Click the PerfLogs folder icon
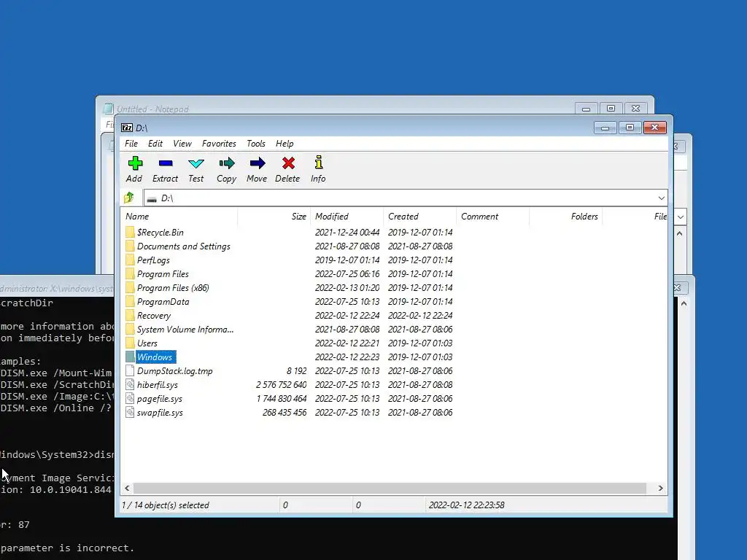The width and height of the screenshot is (747, 560). (130, 260)
